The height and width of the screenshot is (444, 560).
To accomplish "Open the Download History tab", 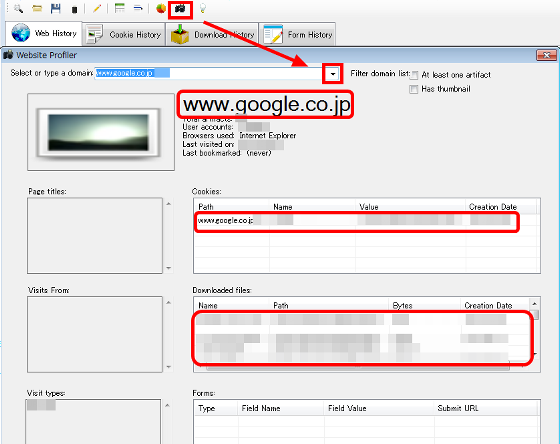I will (x=212, y=35).
